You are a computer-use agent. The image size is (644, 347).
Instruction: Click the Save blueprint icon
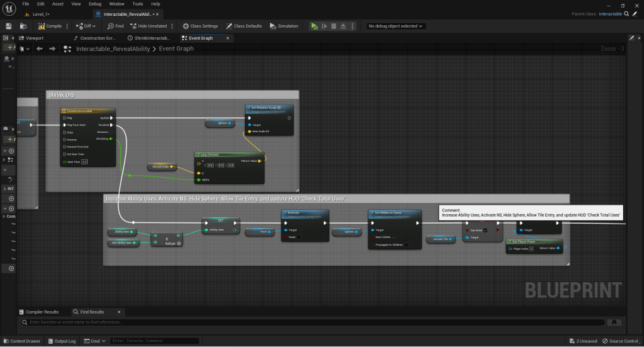(x=9, y=26)
